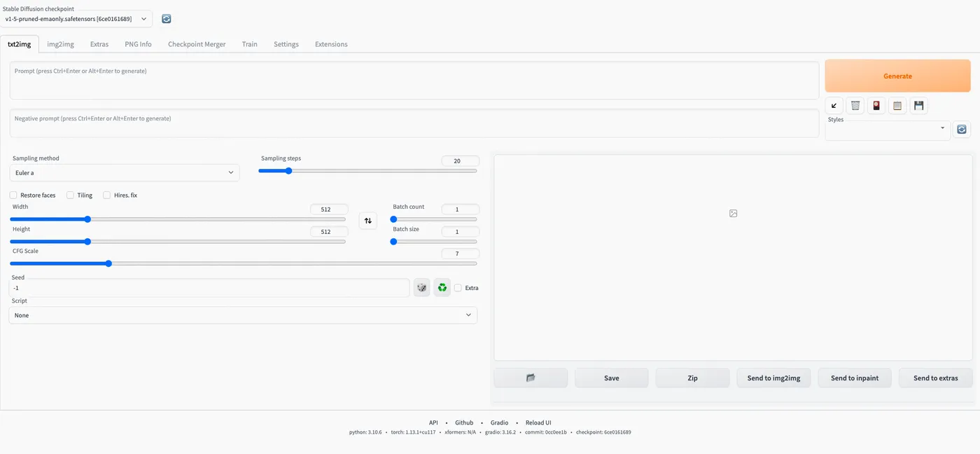
Task: Click the Height value box showing 512
Action: pos(329,232)
